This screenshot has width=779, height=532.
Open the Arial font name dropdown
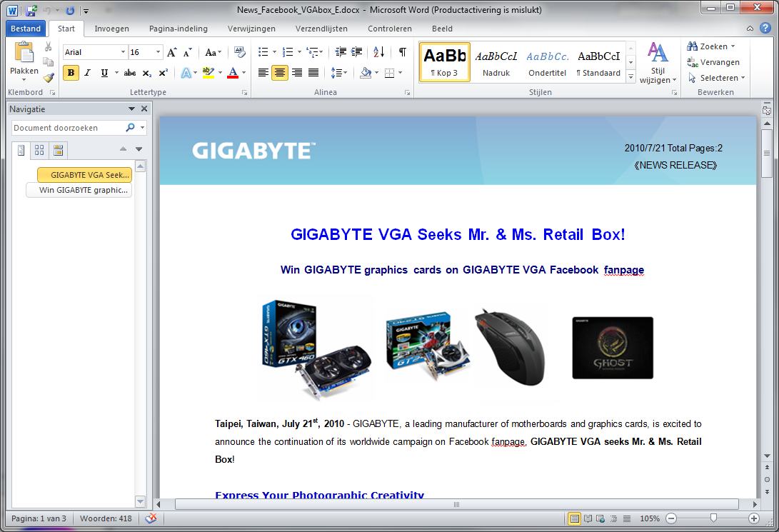124,52
